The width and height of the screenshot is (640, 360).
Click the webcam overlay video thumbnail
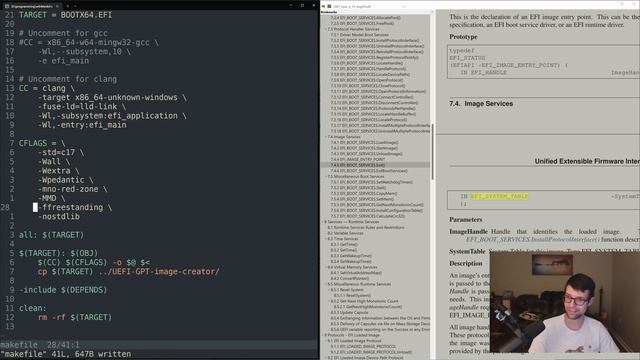(565, 302)
